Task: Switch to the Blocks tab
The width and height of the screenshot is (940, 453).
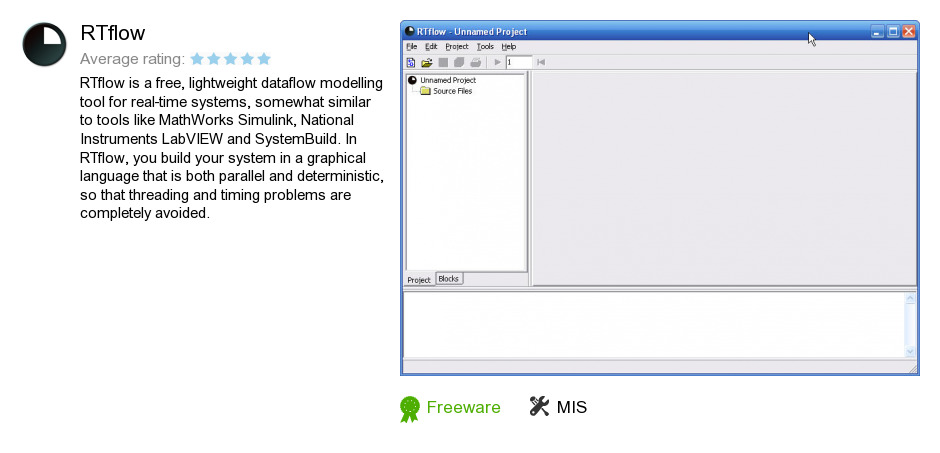Action: [448, 279]
